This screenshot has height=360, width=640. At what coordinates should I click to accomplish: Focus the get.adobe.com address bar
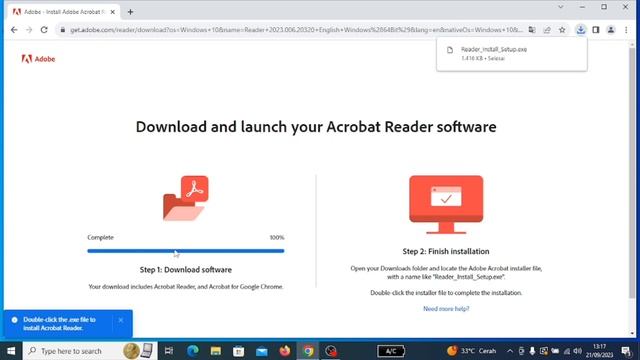tap(296, 30)
